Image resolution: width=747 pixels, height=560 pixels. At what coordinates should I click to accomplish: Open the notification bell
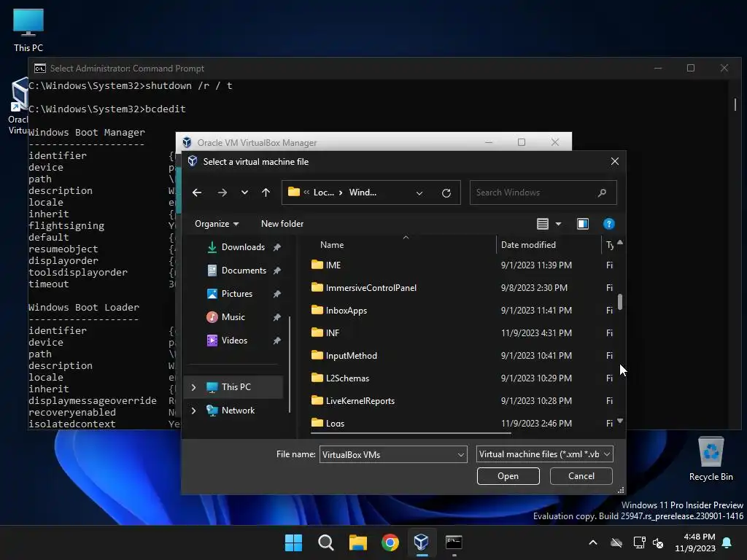727,542
